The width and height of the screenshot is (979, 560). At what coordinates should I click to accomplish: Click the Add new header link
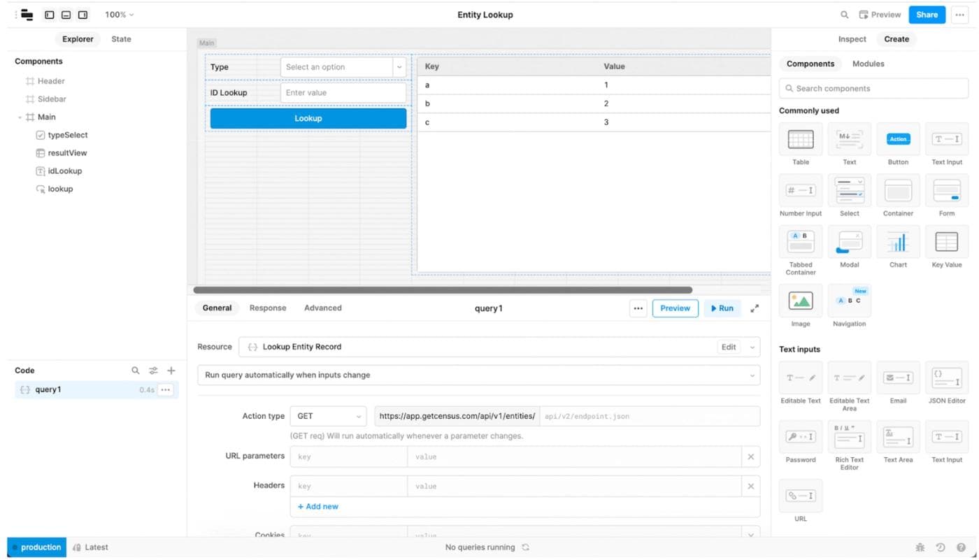[318, 506]
